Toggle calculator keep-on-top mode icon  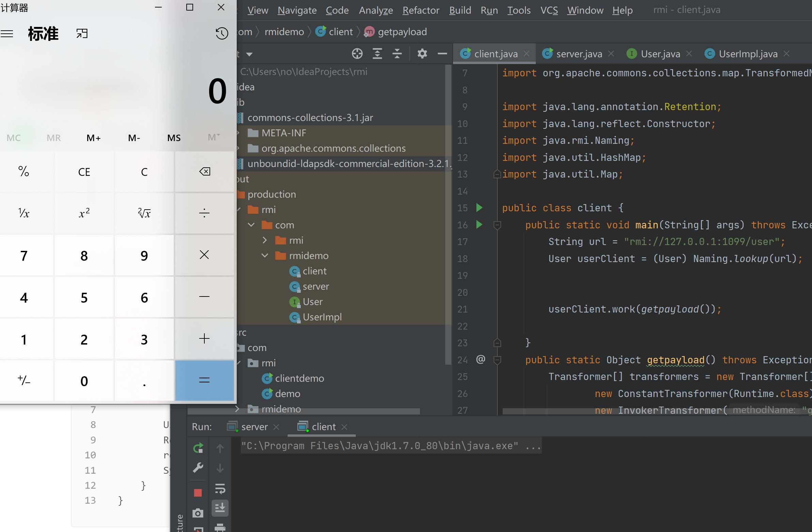[82, 33]
